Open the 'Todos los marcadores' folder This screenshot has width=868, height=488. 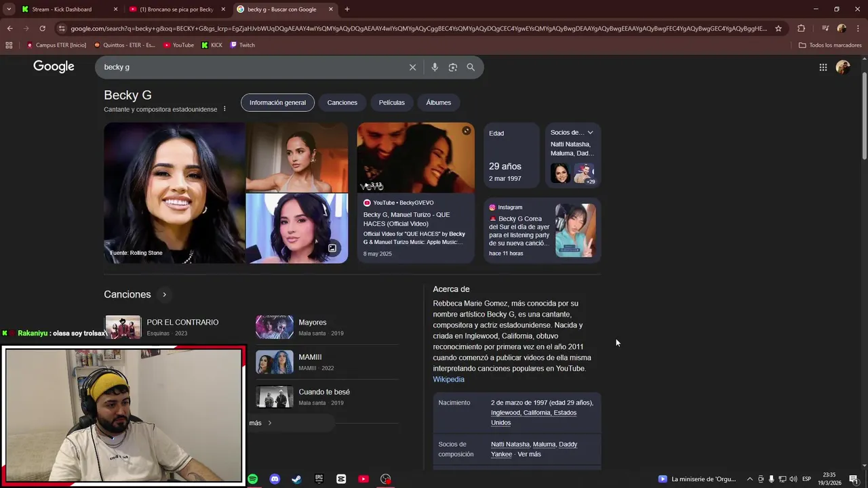coord(830,45)
